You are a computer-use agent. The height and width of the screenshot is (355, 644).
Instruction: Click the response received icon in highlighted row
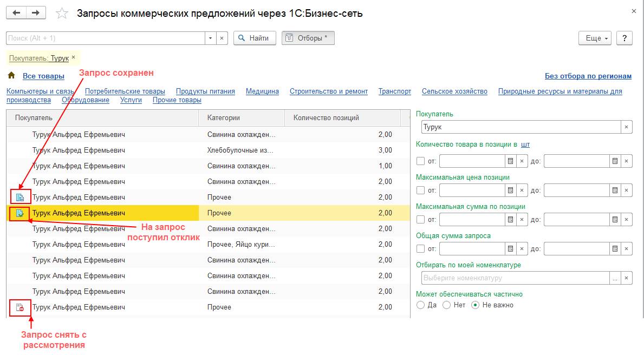pos(20,213)
